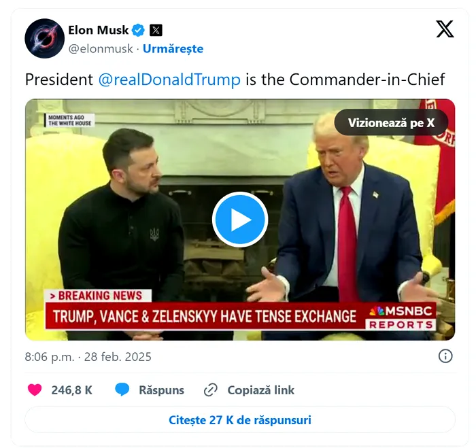Click the X logo in top right corner
Viewport: 476px width, 448px height.
click(x=445, y=29)
